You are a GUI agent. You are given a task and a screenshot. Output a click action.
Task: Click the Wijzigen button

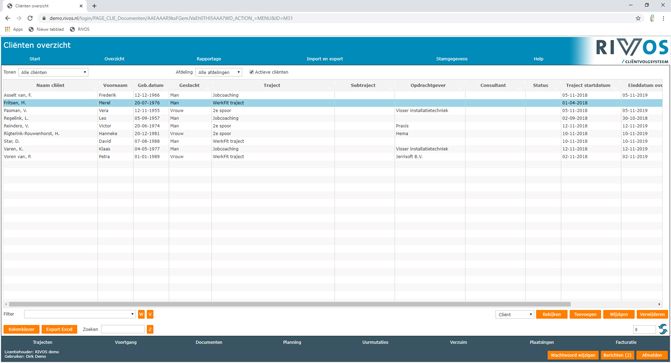[x=619, y=314]
